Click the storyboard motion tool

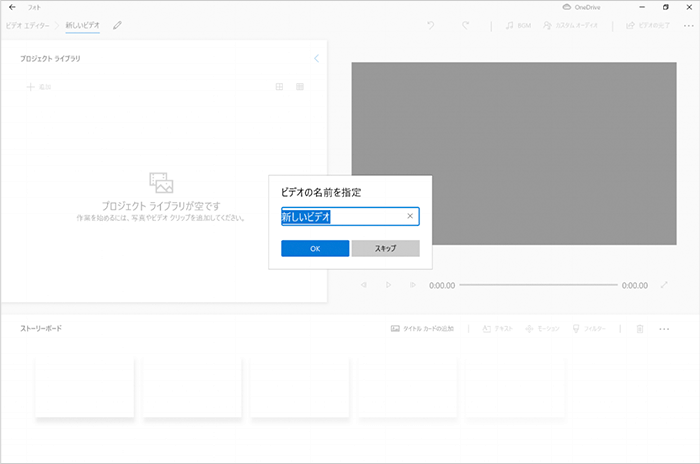point(542,329)
